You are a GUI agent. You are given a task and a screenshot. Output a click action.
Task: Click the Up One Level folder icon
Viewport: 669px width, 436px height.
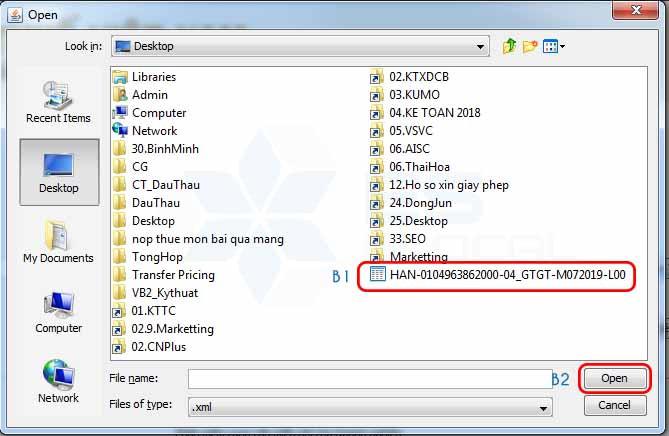[x=509, y=46]
